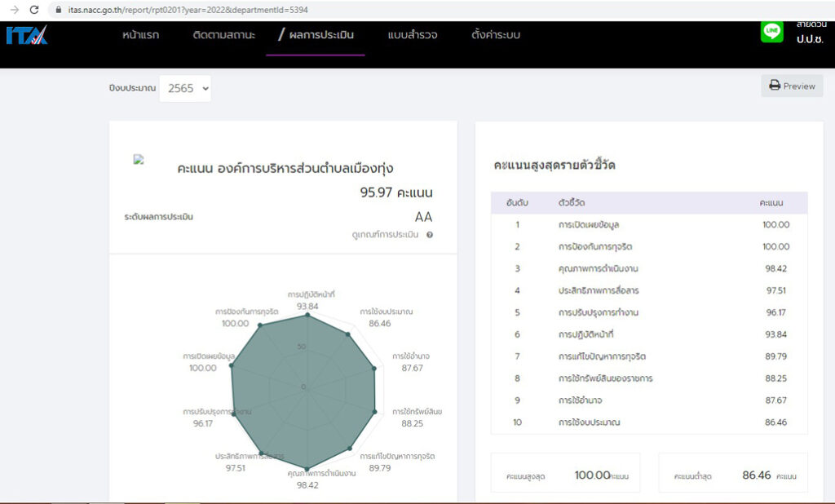Click the Preview printer button
835x504 pixels.
[x=792, y=86]
